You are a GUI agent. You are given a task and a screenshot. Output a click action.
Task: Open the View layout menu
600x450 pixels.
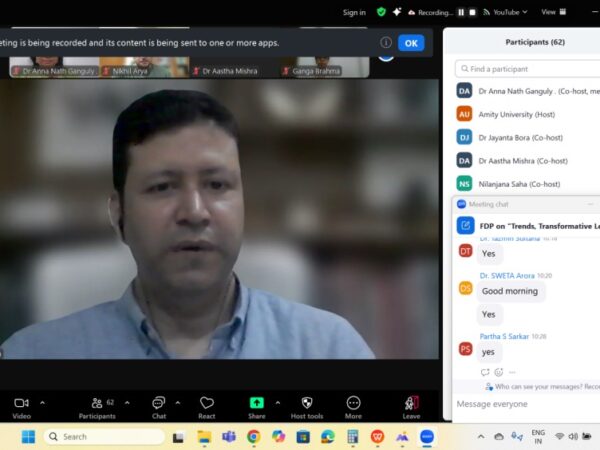click(x=553, y=12)
